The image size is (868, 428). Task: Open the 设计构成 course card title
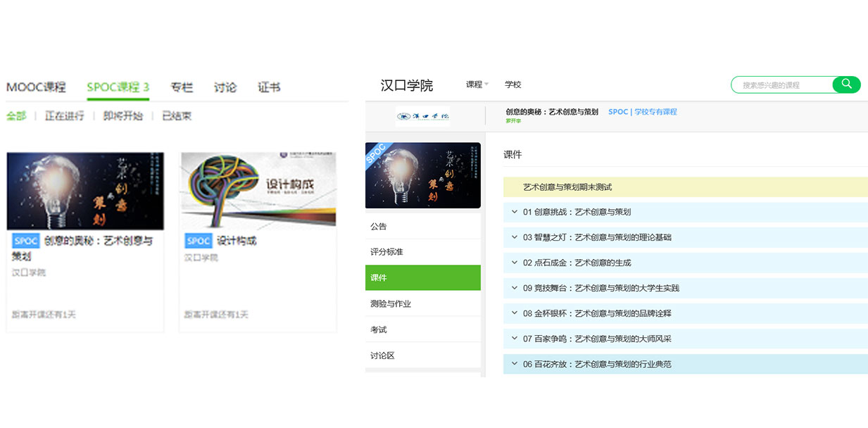click(236, 241)
